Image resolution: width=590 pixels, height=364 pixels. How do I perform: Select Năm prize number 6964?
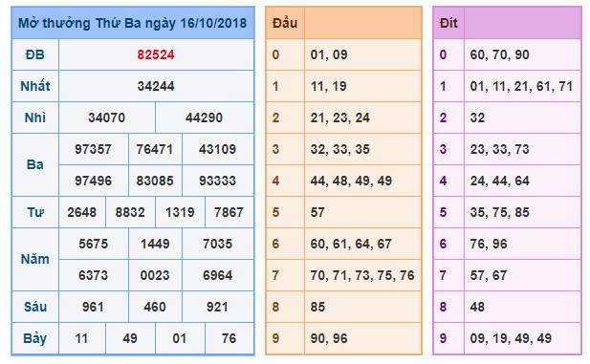tap(217, 276)
